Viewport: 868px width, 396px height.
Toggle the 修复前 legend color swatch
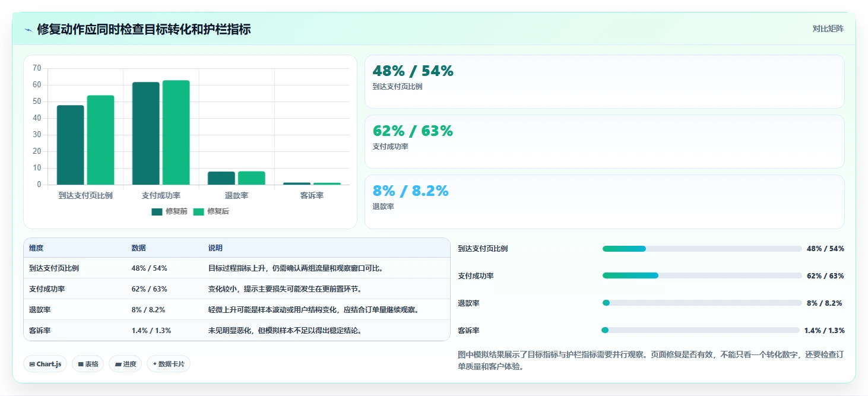point(157,211)
